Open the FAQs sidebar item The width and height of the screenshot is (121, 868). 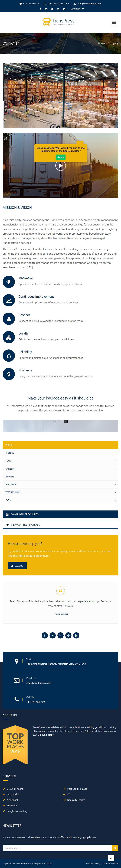(60, 500)
